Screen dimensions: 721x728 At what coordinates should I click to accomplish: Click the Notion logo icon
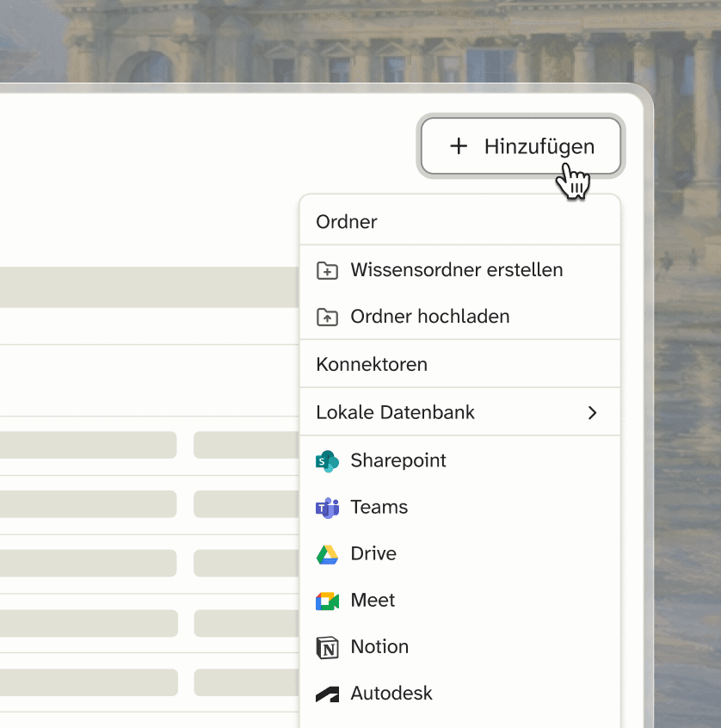327,648
